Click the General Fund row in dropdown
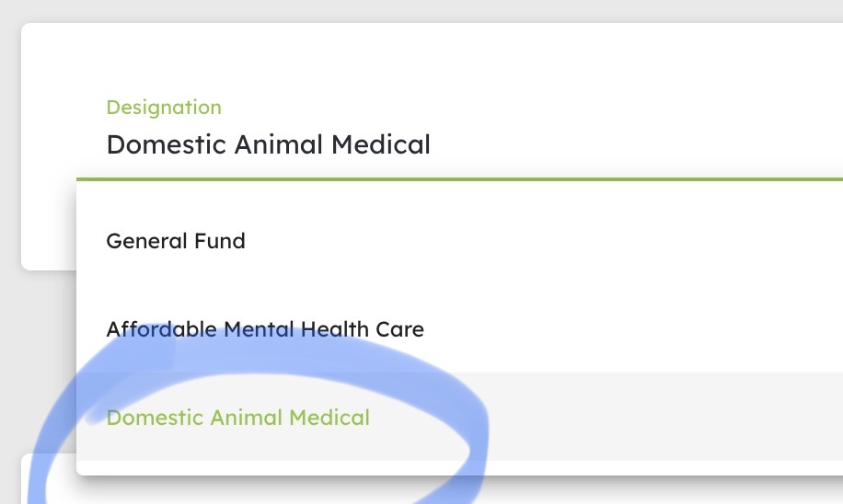 (459, 241)
